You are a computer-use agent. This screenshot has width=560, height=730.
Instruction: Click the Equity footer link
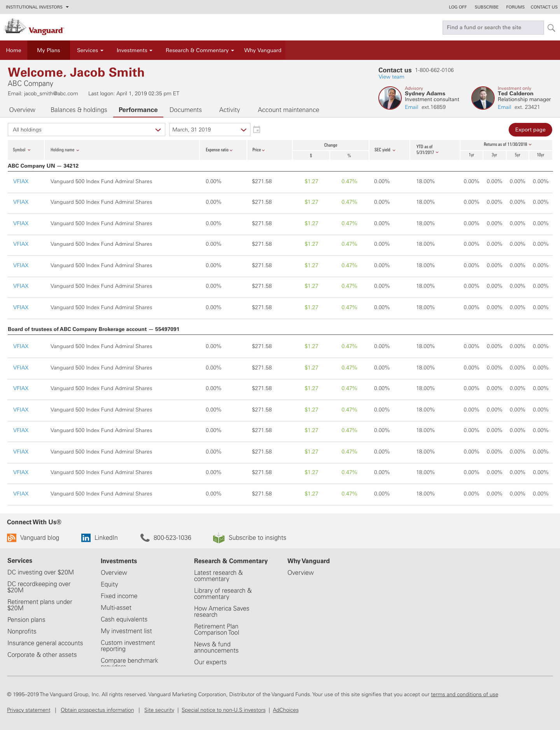pos(109,584)
